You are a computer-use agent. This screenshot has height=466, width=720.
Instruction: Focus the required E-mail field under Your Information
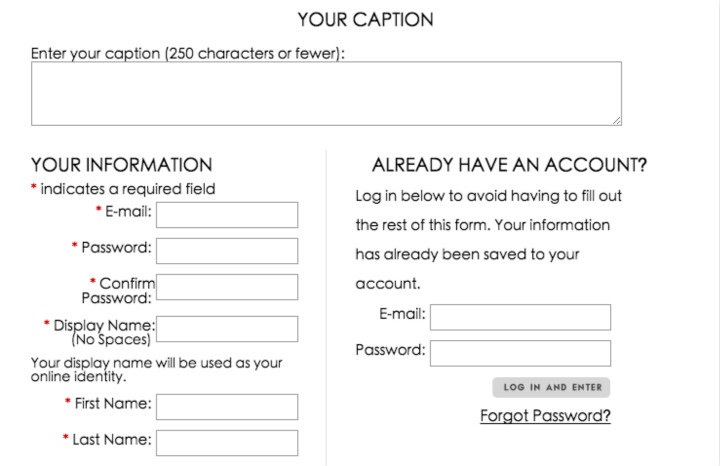pyautogui.click(x=227, y=215)
